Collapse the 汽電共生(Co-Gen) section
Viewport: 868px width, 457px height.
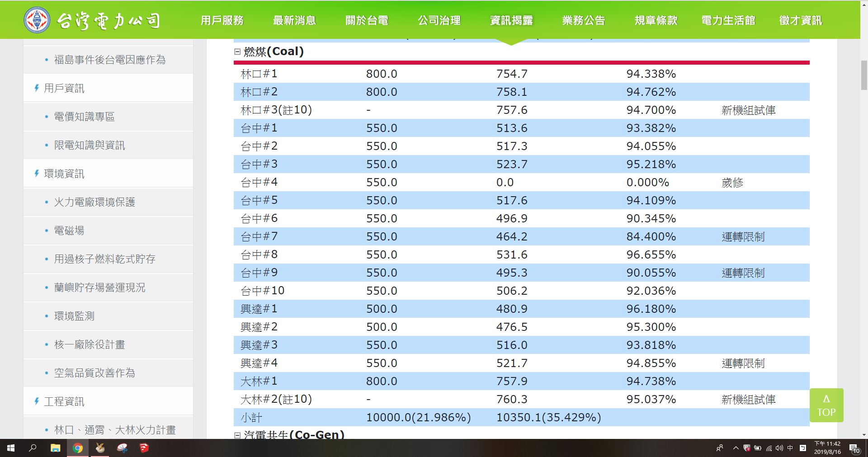(x=237, y=435)
